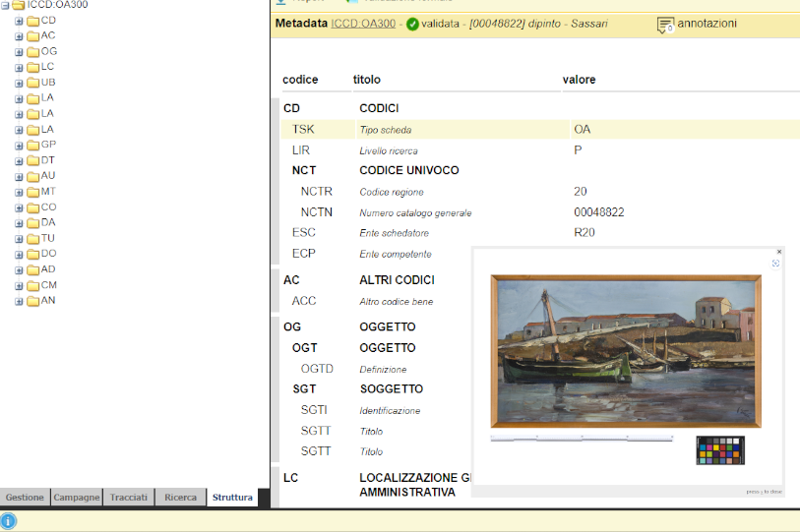
Task: Select the ICCD:OA300 root label
Action: coord(57,5)
